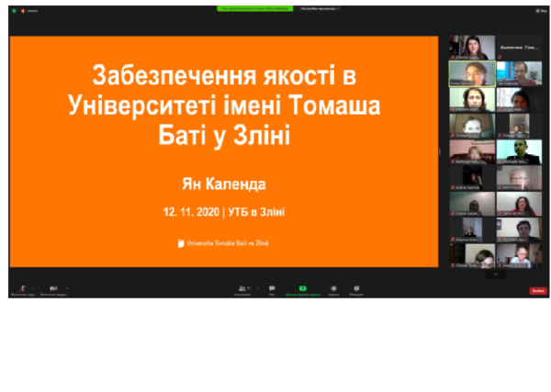Open the Participants panel
The image size is (551, 392).
tap(243, 288)
